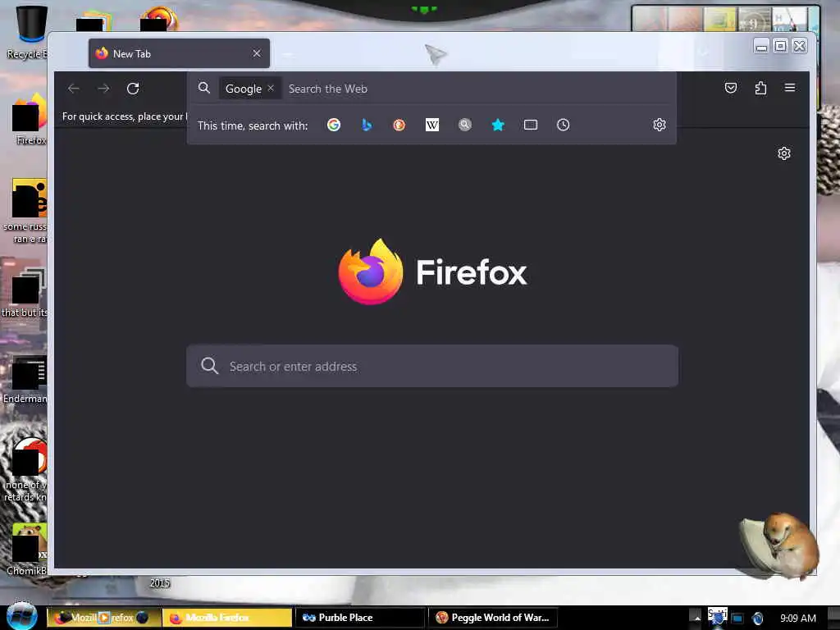Search bookmarks using the star icon
Screen dimensions: 840x630
(498, 125)
